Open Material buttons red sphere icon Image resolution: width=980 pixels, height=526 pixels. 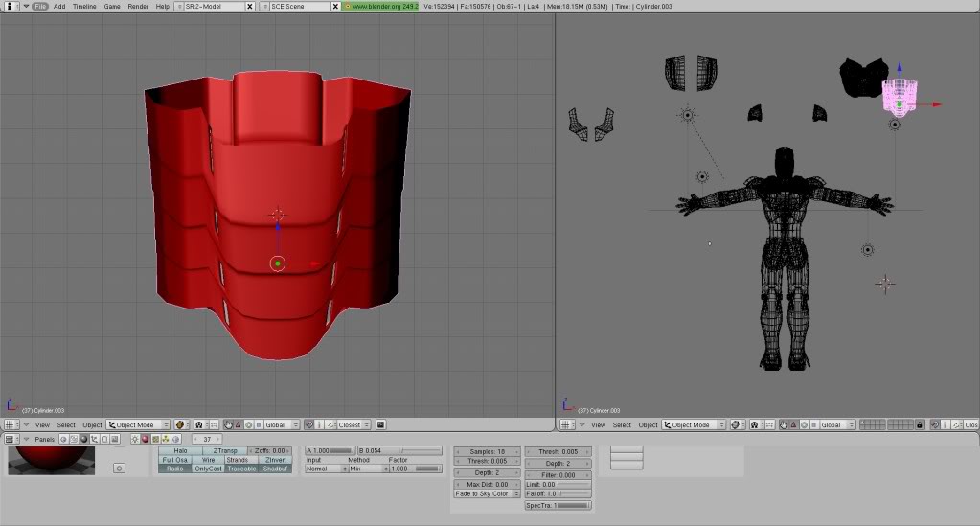[145, 439]
